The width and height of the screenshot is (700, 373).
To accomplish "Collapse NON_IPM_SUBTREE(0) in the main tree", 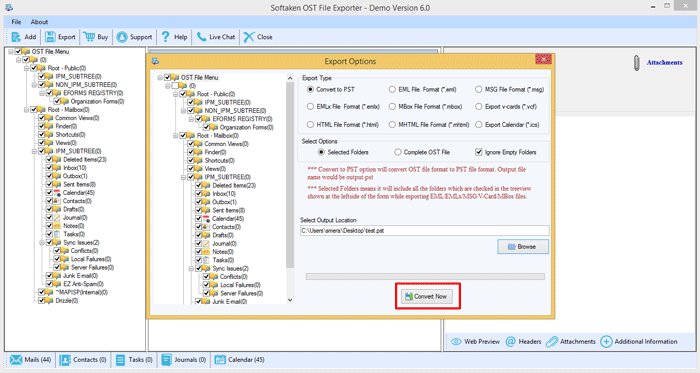I will [x=34, y=85].
